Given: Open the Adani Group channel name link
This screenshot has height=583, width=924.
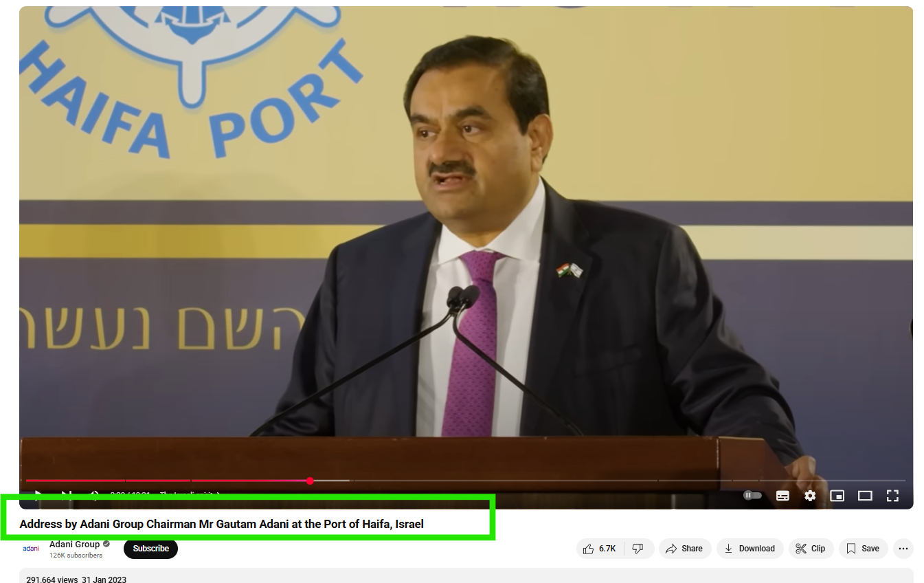Looking at the screenshot, I should (x=74, y=544).
